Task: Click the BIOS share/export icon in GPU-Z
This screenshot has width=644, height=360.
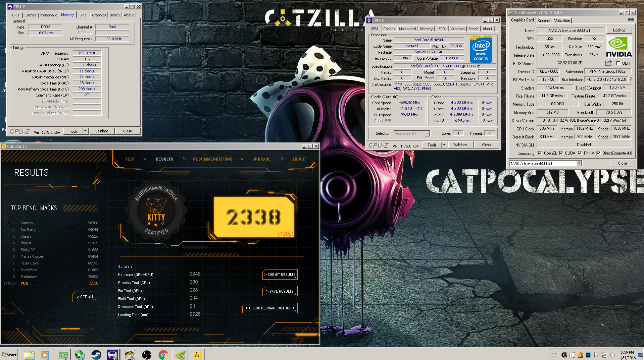Action: tap(608, 63)
